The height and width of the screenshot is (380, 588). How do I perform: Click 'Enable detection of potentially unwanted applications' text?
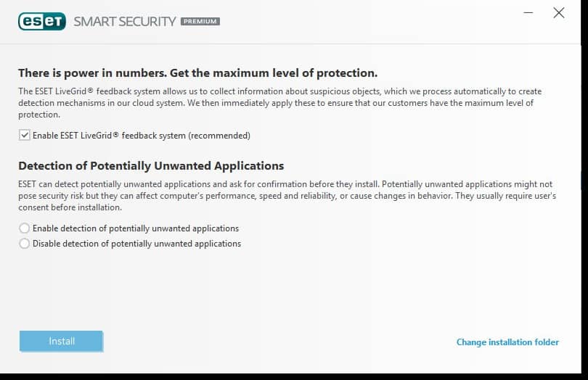136,228
